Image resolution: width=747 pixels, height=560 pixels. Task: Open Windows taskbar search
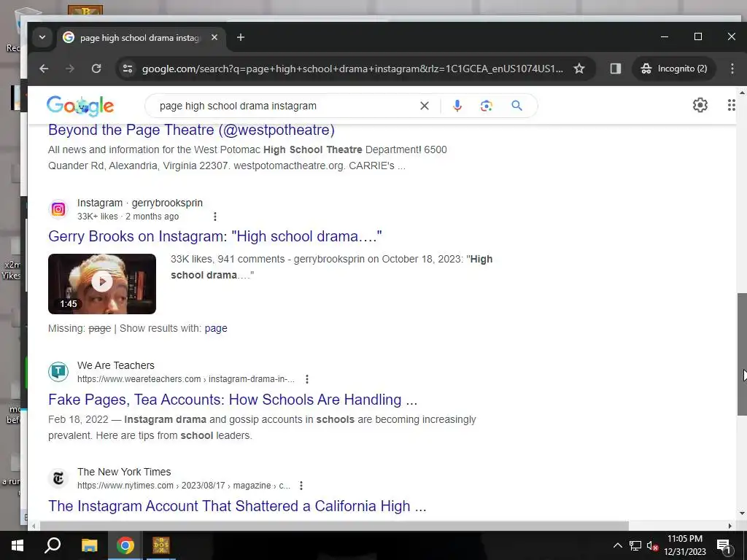click(x=53, y=545)
